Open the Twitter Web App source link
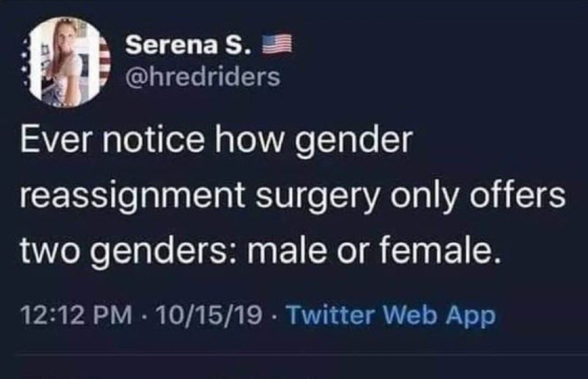This screenshot has height=379, width=588. pos(390,315)
